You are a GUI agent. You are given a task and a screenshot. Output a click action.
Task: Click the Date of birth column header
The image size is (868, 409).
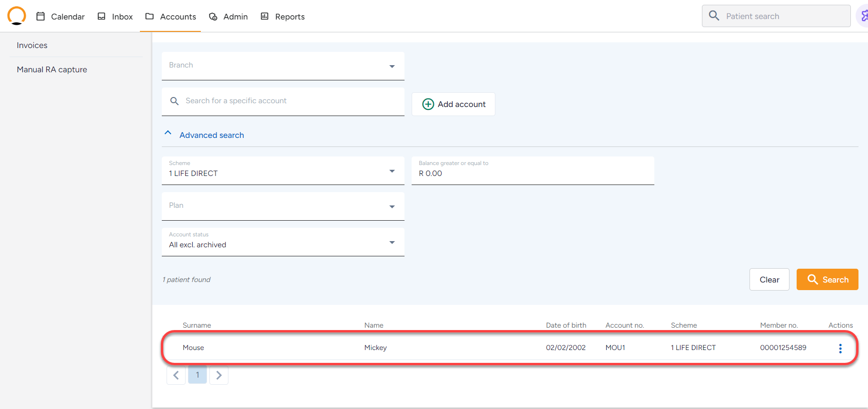(566, 325)
